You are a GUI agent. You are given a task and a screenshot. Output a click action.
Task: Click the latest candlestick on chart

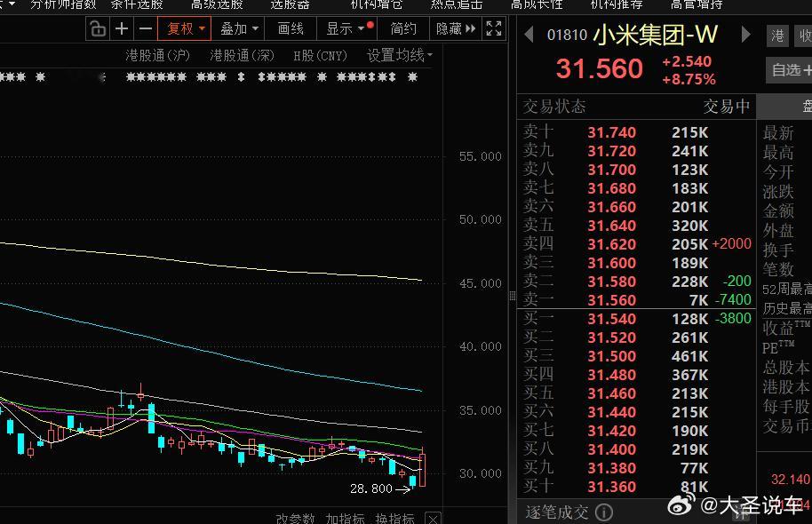[x=423, y=469]
